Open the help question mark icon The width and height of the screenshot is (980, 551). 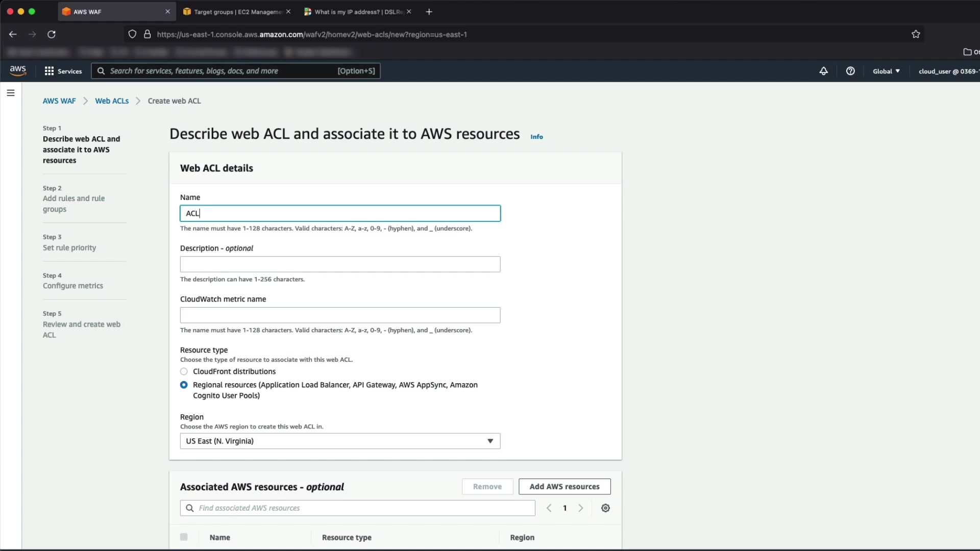(850, 71)
